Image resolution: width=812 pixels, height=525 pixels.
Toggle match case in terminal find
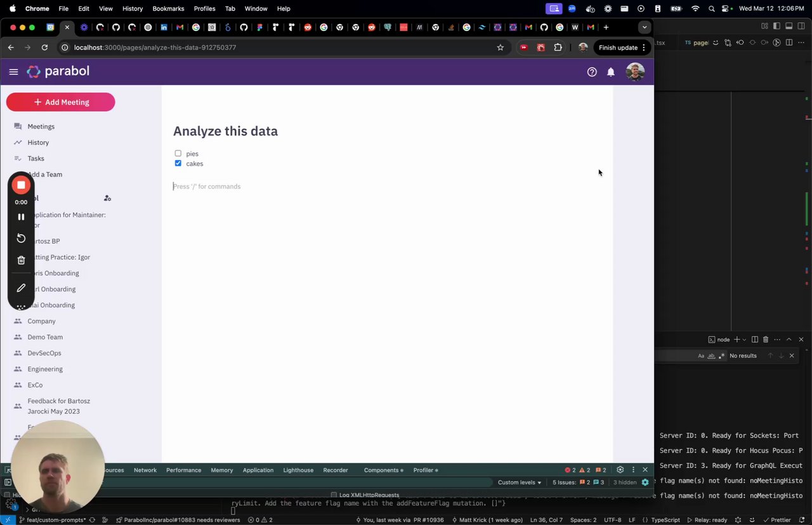point(701,356)
